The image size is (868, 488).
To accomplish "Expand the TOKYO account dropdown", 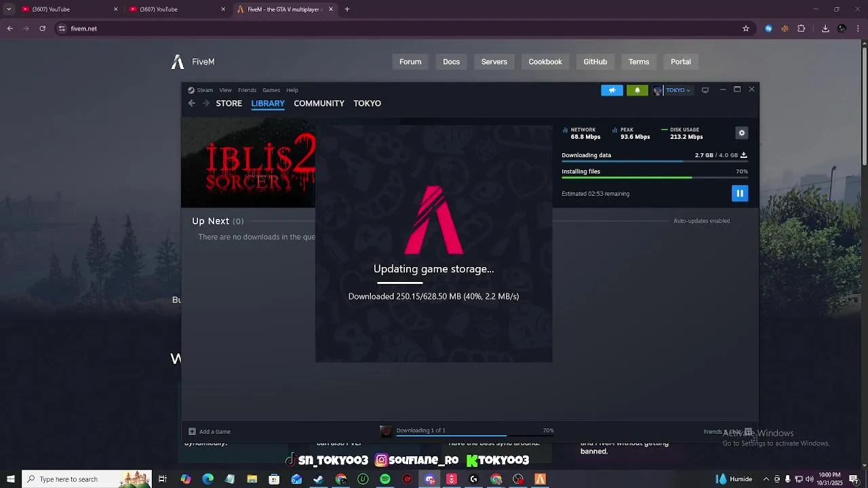I will coord(678,90).
